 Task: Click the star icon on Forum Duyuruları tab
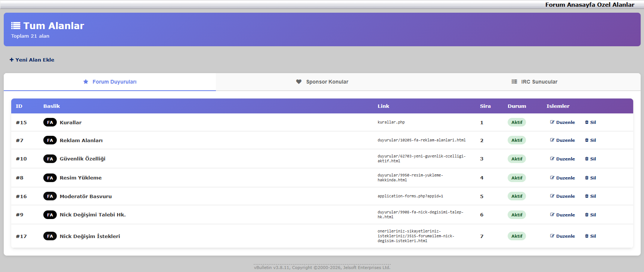click(86, 82)
